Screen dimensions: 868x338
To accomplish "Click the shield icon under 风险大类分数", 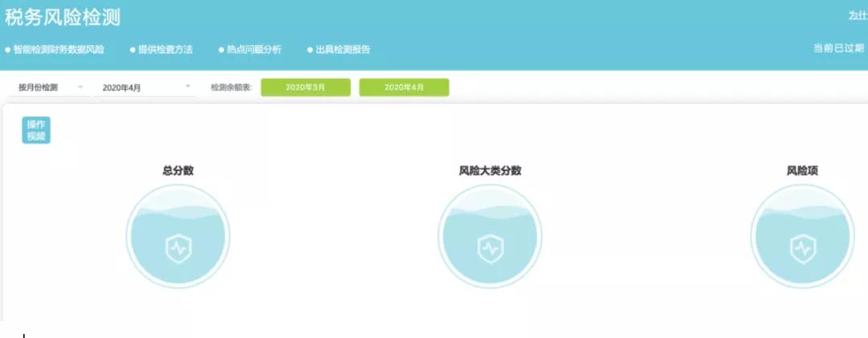I will pos(489,248).
